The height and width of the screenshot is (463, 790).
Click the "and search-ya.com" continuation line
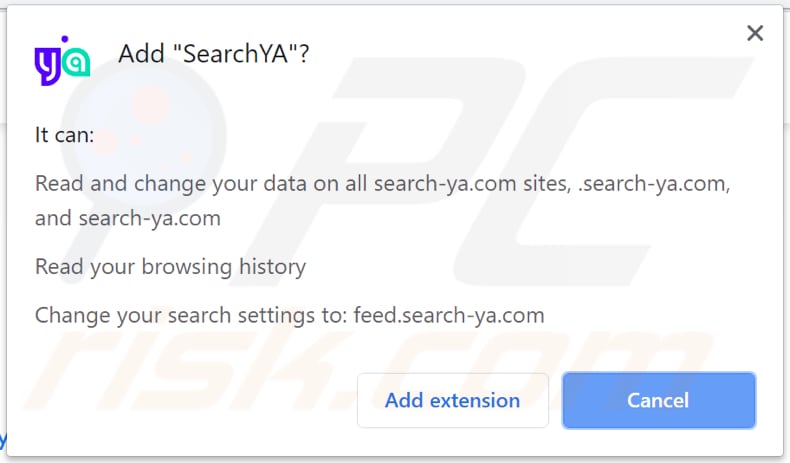[x=127, y=218]
